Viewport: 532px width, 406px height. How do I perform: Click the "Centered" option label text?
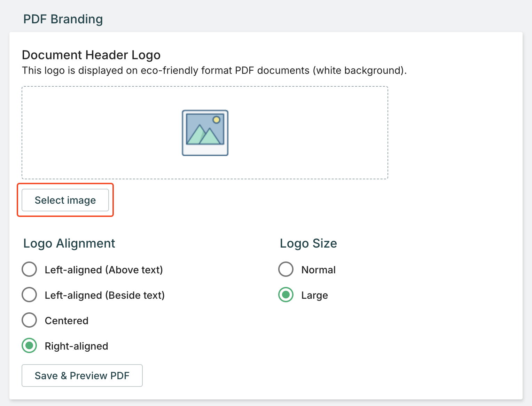(66, 321)
